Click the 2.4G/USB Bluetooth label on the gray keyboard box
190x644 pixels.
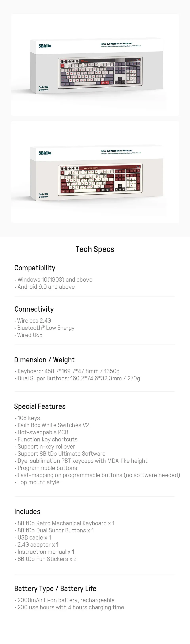point(44,88)
